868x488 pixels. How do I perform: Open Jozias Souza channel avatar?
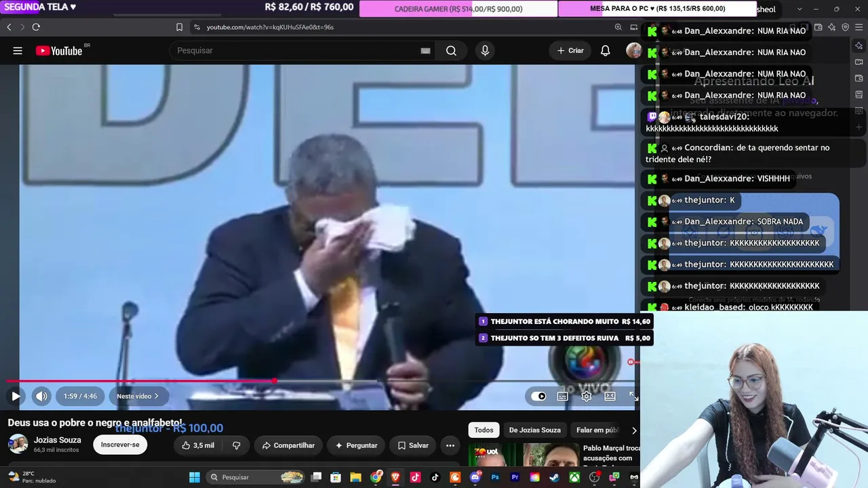tap(18, 445)
